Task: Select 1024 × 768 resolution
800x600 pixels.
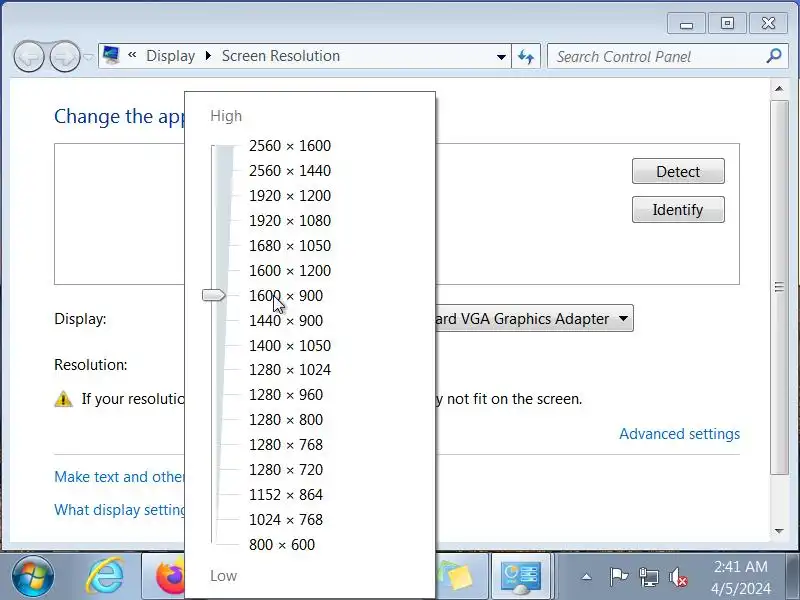Action: 286,520
